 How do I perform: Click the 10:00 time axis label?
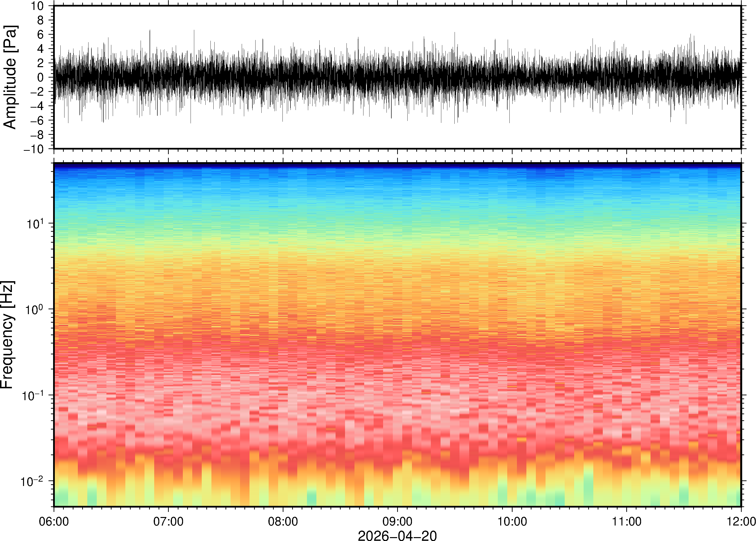pyautogui.click(x=512, y=521)
